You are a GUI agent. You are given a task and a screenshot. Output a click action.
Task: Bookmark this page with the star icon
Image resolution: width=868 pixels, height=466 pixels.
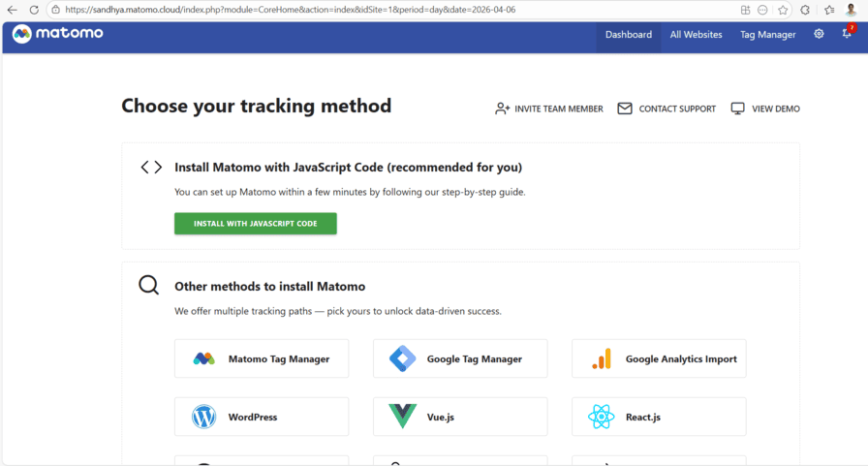(x=782, y=10)
